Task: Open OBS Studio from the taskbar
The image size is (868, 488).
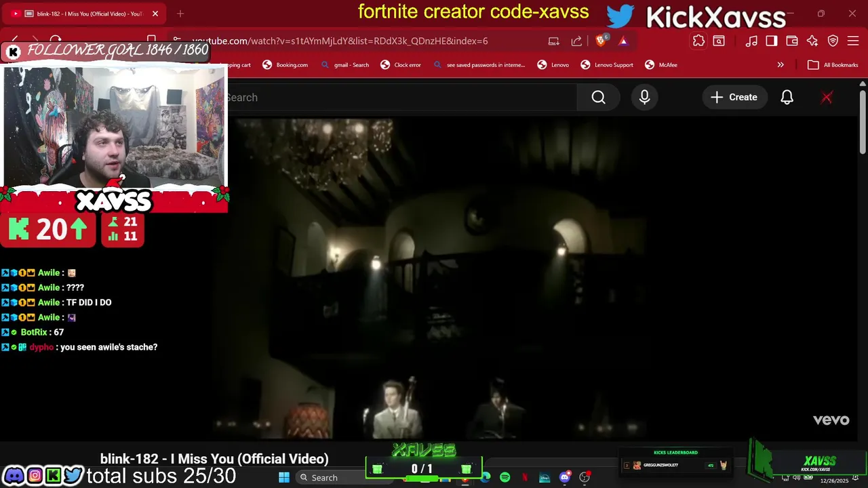Action: tap(585, 478)
